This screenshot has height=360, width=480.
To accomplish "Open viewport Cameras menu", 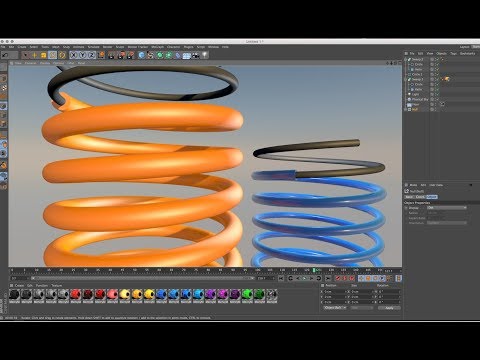I will click(x=31, y=63).
